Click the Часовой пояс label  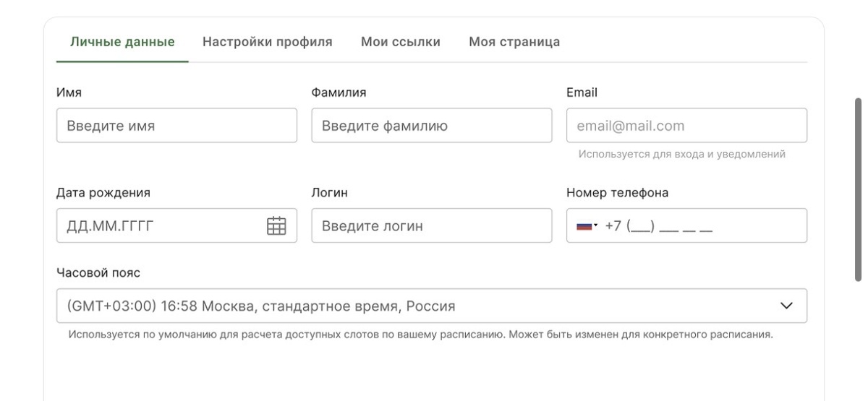[98, 273]
